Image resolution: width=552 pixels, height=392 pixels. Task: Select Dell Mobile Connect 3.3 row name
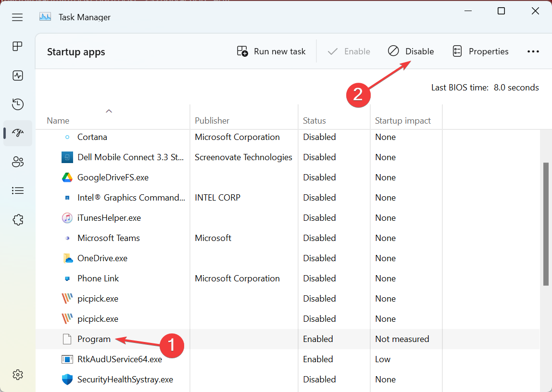[x=131, y=157]
